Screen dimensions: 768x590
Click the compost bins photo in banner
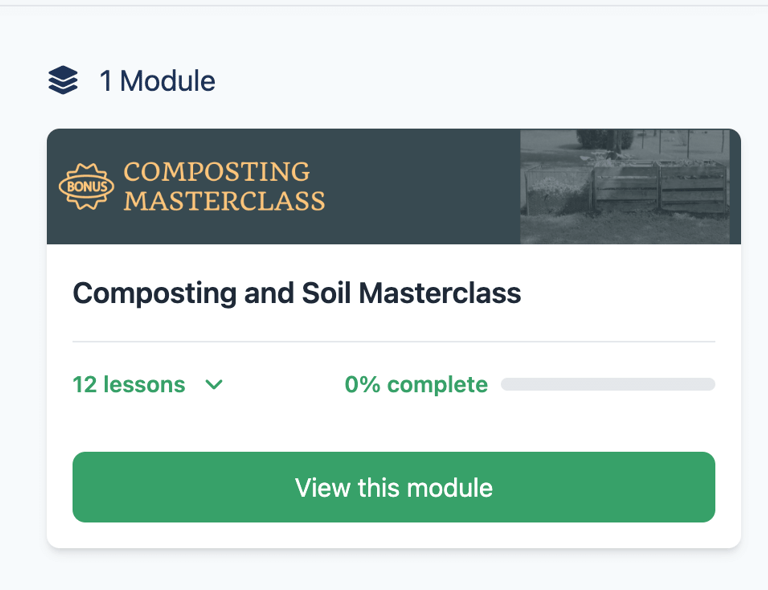click(x=630, y=186)
